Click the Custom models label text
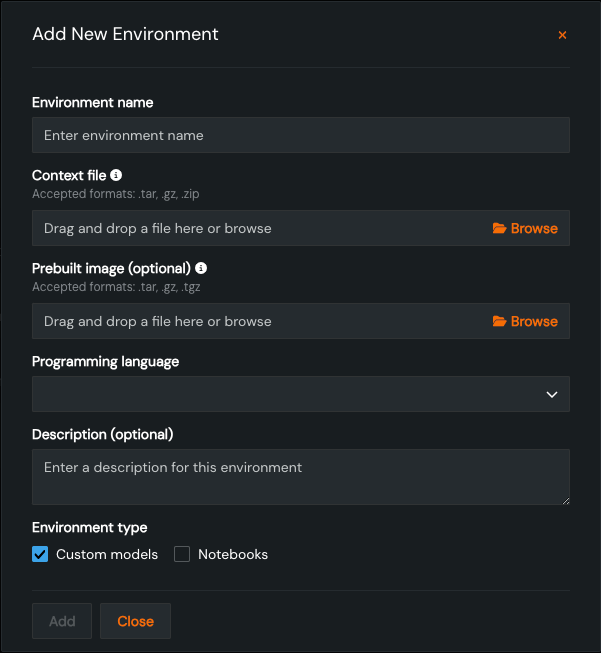 click(107, 554)
